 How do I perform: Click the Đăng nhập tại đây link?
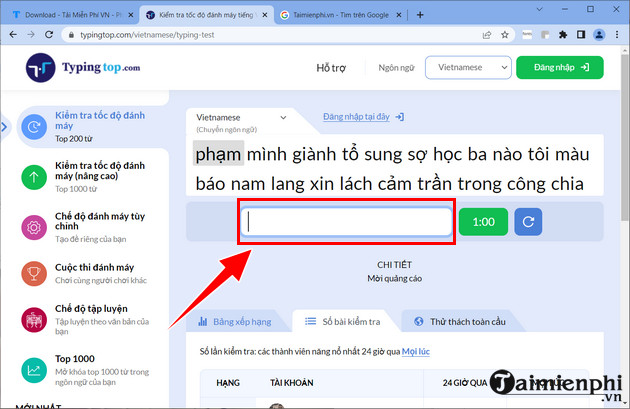click(356, 117)
